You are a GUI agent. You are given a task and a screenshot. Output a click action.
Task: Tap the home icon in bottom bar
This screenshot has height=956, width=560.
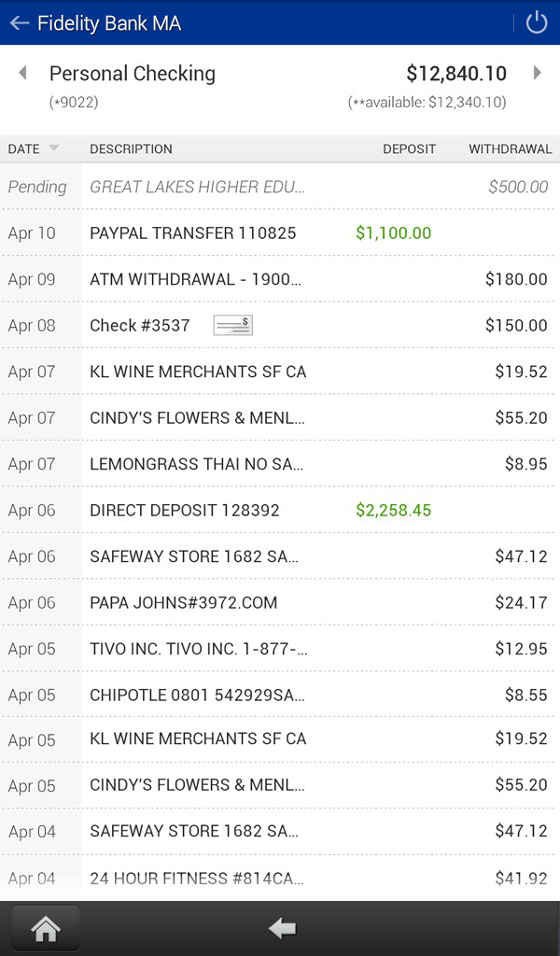coord(46,928)
